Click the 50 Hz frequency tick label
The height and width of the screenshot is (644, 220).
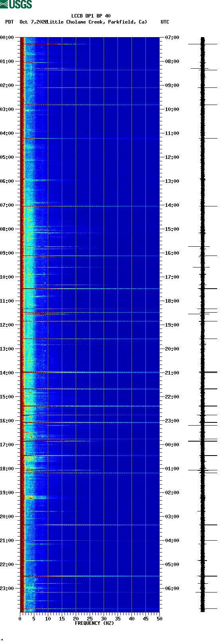coord(159,619)
